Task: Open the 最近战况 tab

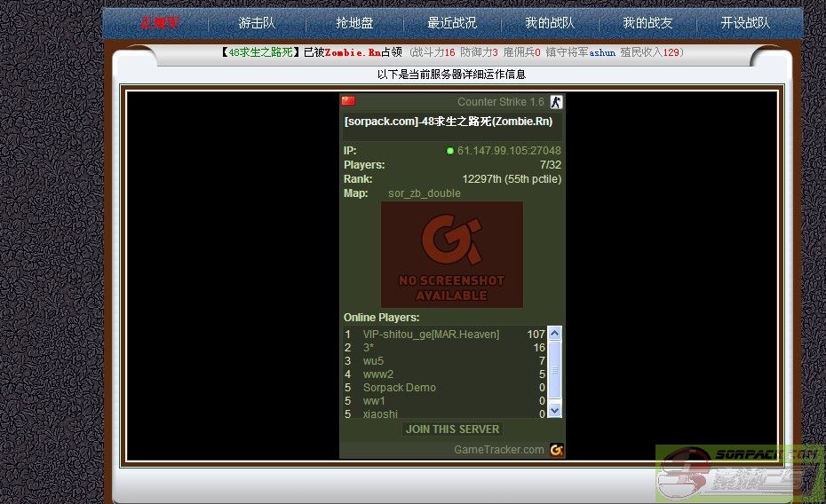Action: pyautogui.click(x=452, y=23)
